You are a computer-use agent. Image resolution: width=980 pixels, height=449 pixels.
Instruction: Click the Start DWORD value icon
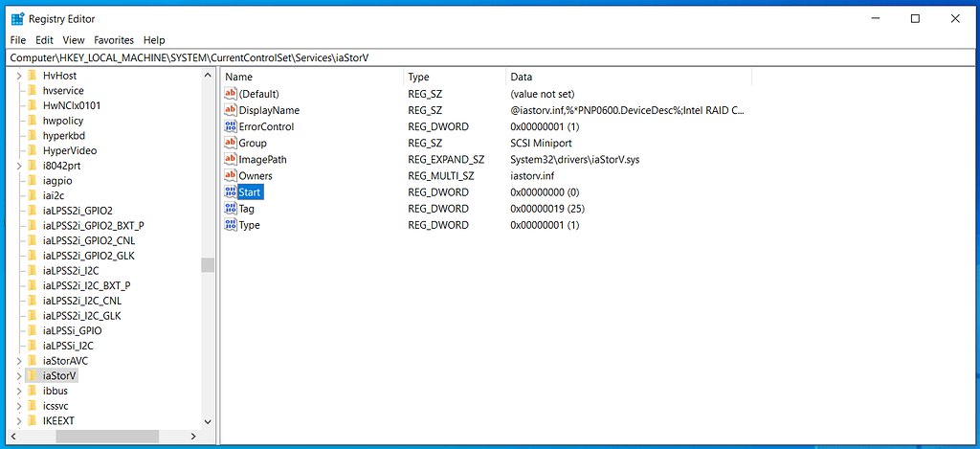tap(231, 192)
